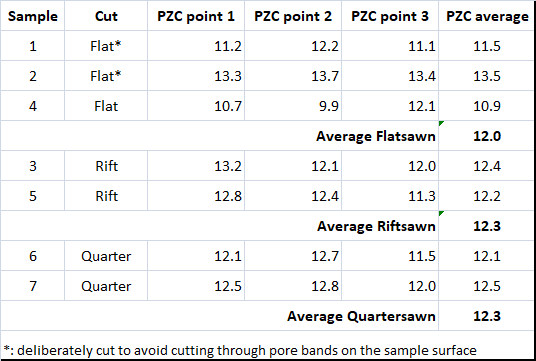Click the Average Riftsawn value 12.3
This screenshot has height=361, width=536.
coord(487,226)
